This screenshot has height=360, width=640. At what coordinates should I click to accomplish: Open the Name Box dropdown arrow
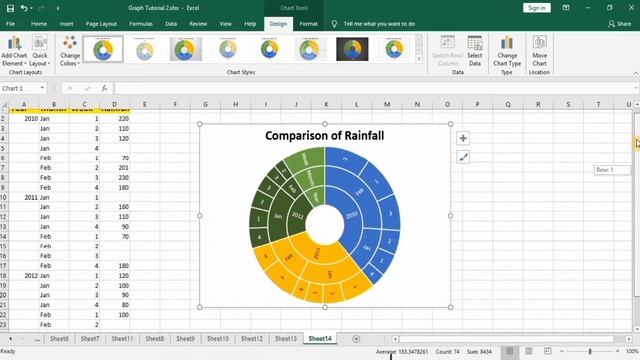42,88
